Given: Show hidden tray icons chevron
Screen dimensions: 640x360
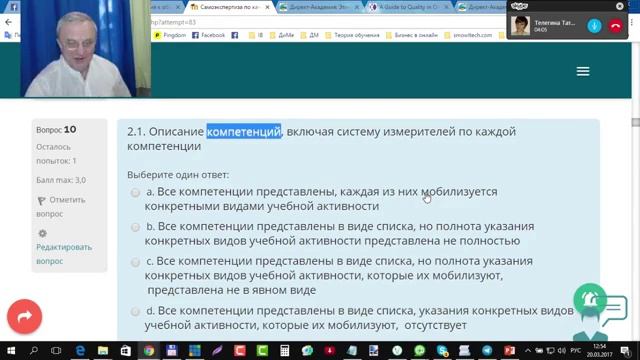Looking at the screenshot, I should click(x=528, y=351).
